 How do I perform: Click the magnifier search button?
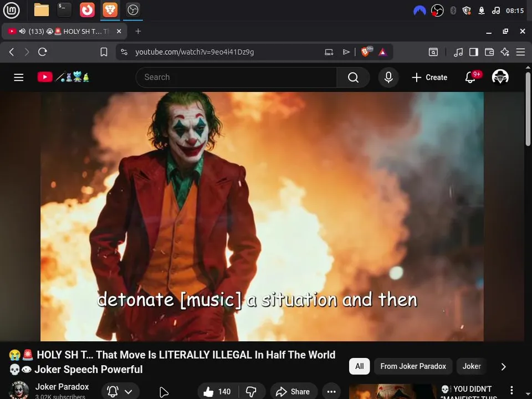click(x=353, y=78)
